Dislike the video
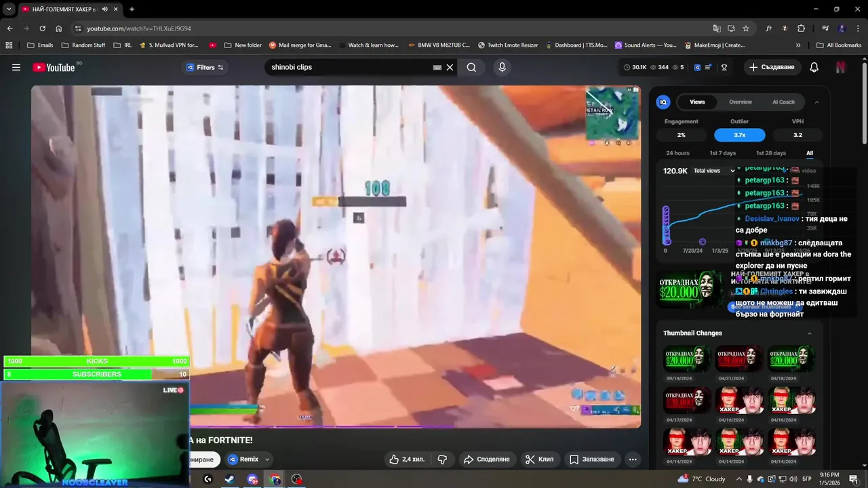This screenshot has width=868, height=488. [442, 459]
